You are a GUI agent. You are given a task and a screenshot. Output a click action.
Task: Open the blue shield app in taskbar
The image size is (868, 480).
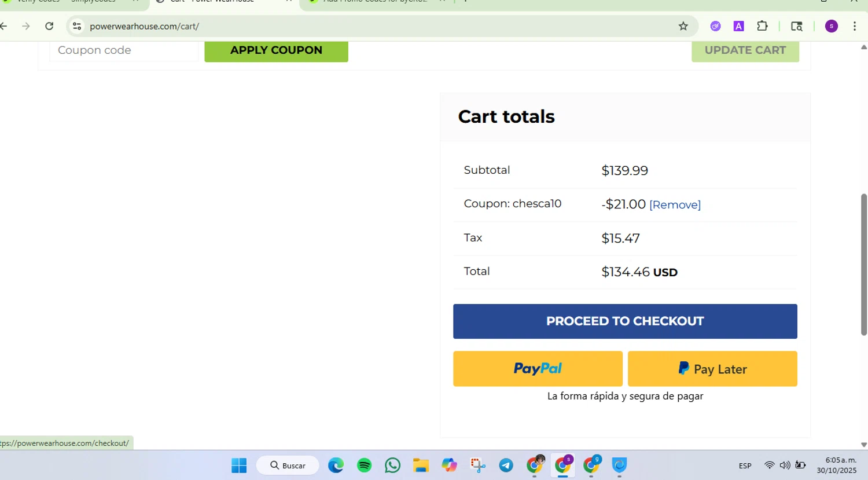pyautogui.click(x=619, y=466)
